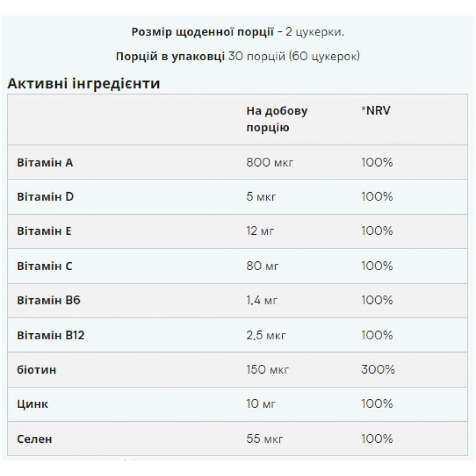The width and height of the screenshot is (476, 476).
Task: Select the Вітамін B6 label
Action: [49, 300]
